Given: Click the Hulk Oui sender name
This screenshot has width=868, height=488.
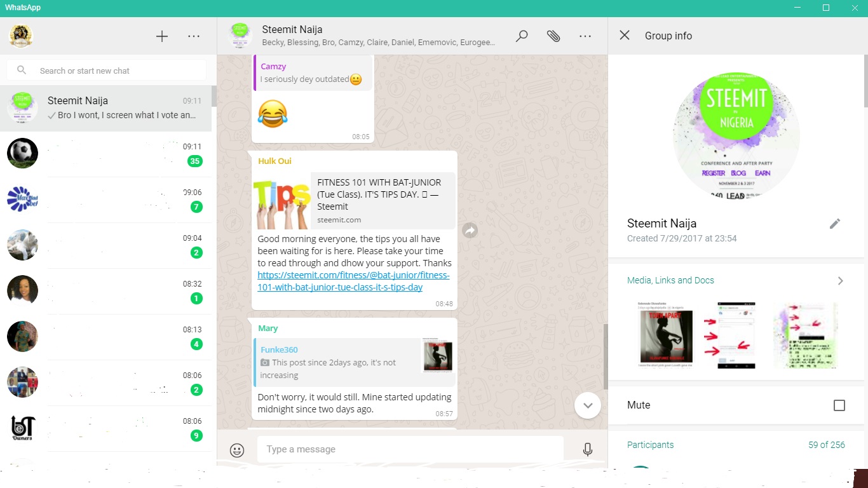Looking at the screenshot, I should [275, 161].
